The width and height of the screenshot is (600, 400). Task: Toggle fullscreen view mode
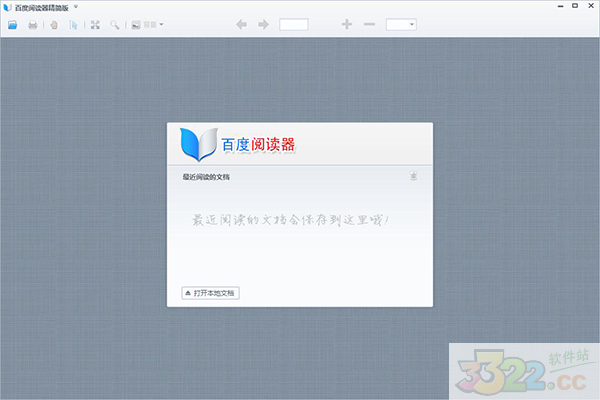click(x=95, y=24)
